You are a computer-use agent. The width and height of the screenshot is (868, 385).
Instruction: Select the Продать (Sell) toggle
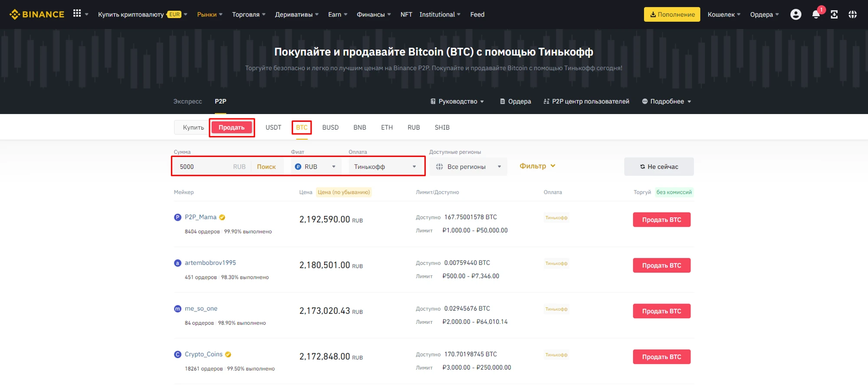231,127
